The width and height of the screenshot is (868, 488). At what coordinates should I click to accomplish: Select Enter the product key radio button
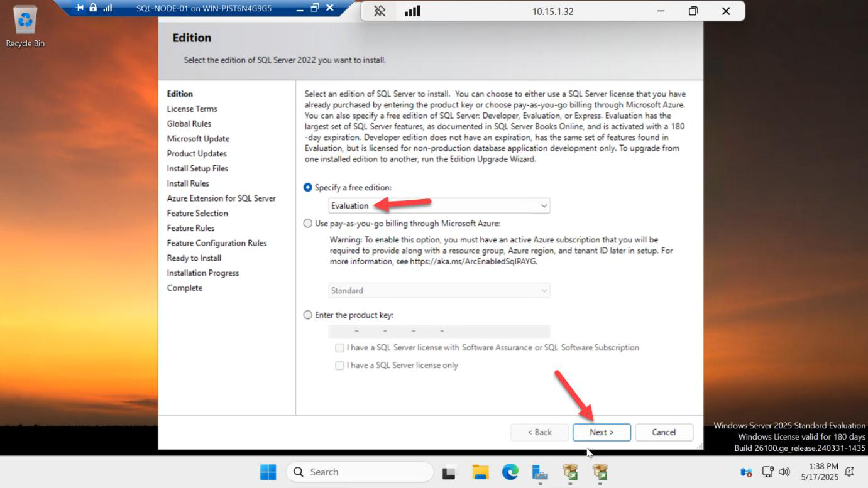(307, 315)
